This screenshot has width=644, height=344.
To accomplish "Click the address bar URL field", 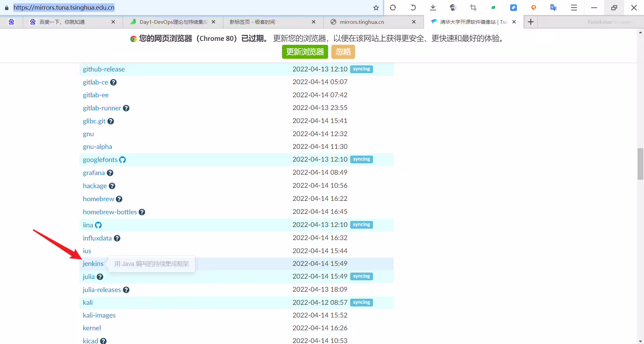I will tap(191, 7).
